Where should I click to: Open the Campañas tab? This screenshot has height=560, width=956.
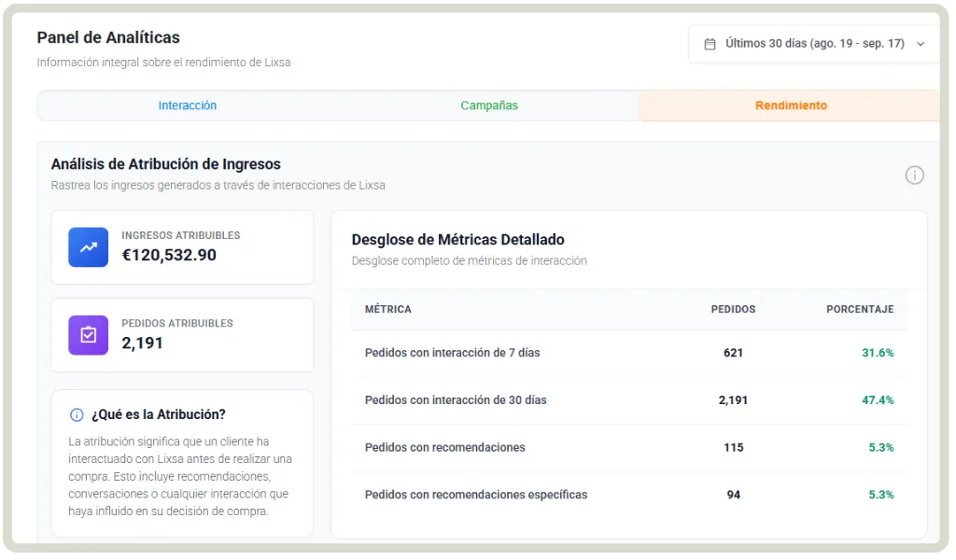489,105
